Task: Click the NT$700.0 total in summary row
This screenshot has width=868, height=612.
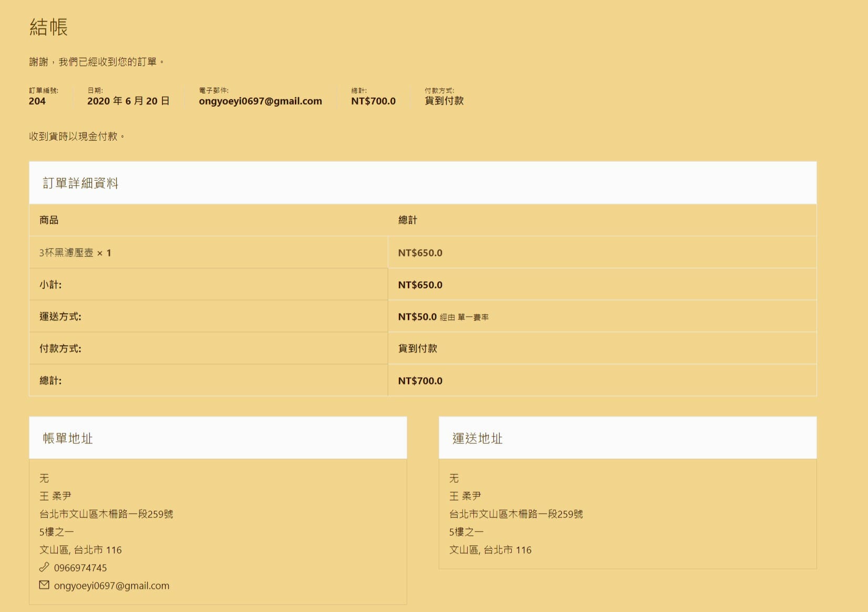Action: pos(373,101)
